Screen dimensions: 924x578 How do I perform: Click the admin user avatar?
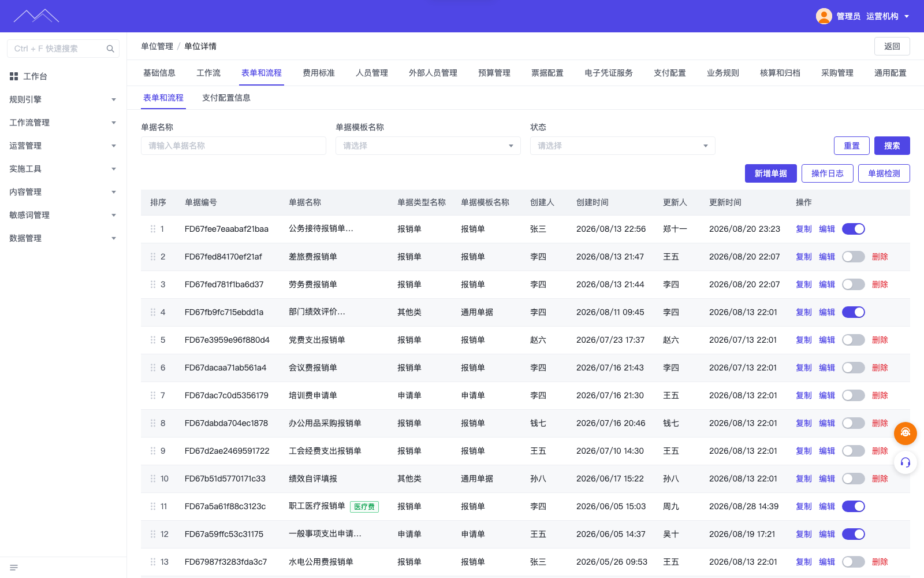click(x=824, y=16)
